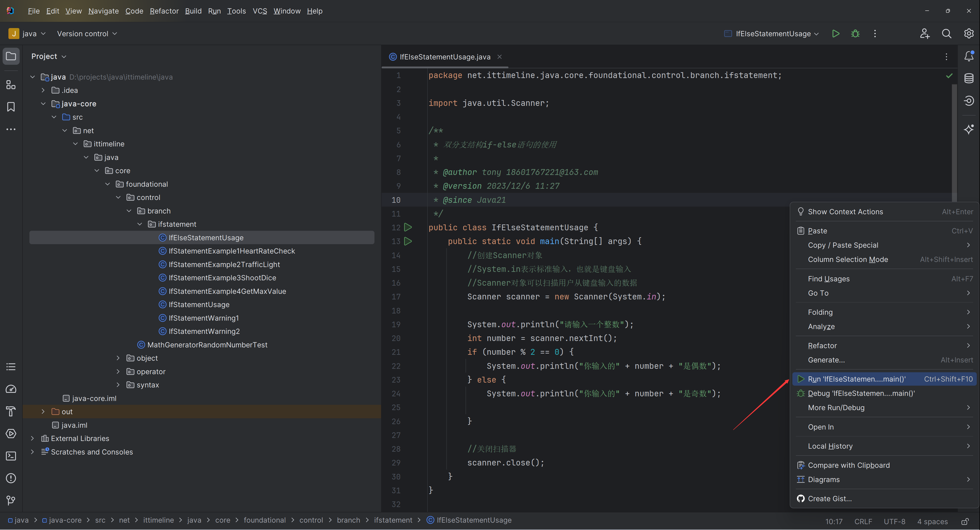Expand the syntax package
This screenshot has height=530, width=980.
click(118, 385)
